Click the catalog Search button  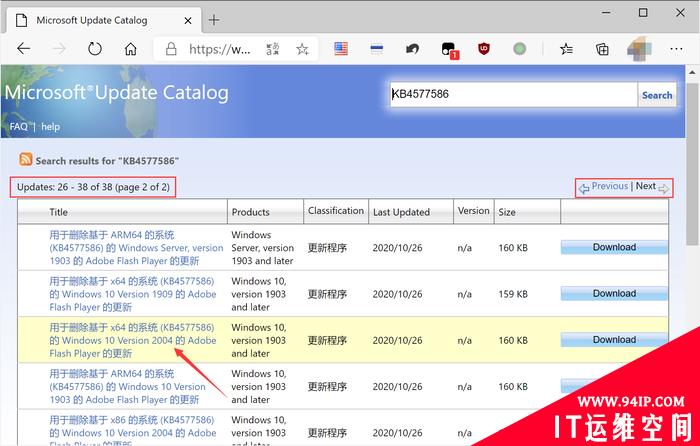pyautogui.click(x=657, y=95)
